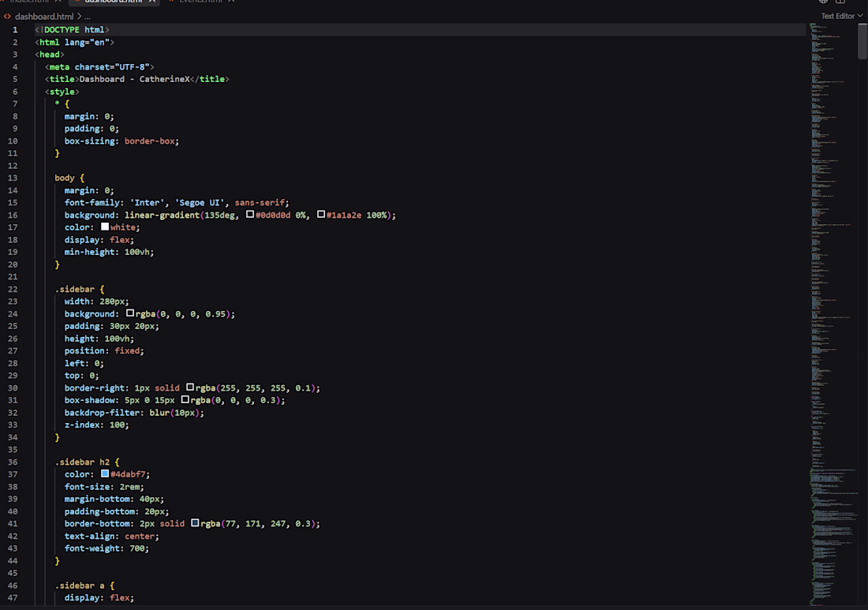
Task: Click 'text-align: center;' text
Action: click(112, 537)
